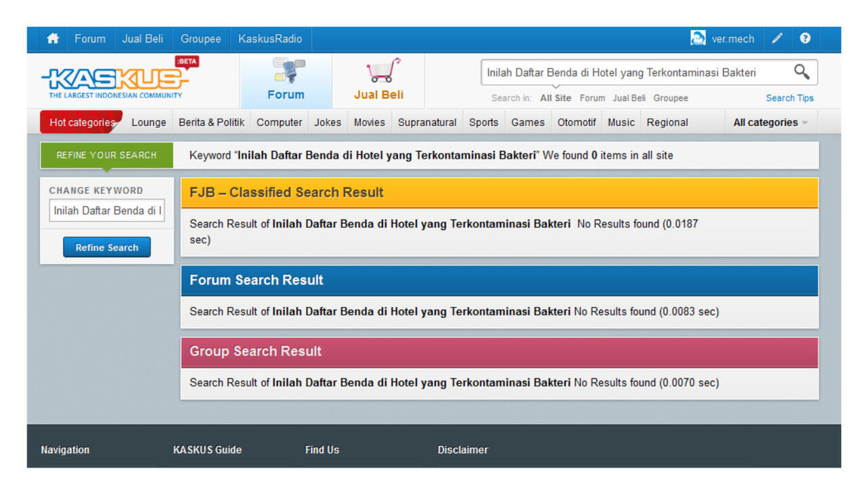Image resolution: width=868 pixels, height=495 pixels.
Task: Open the Games category
Action: pos(528,123)
